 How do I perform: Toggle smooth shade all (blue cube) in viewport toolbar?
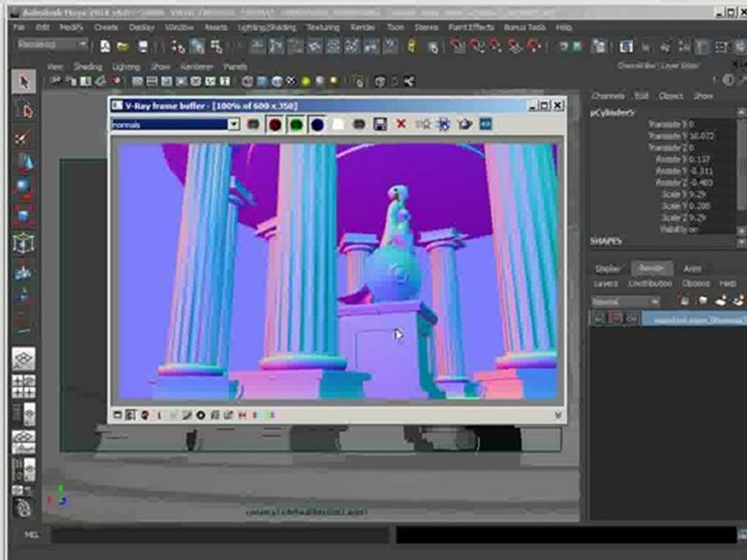coord(262,82)
